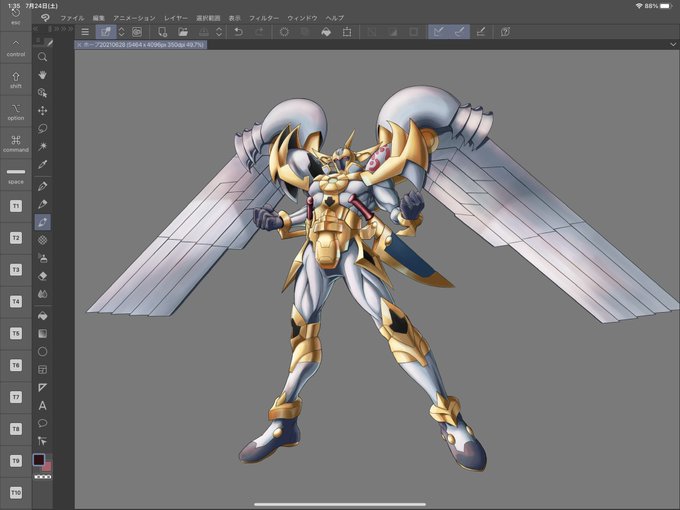680x510 pixels.
Task: Select the Gradient tool
Action: point(42,333)
